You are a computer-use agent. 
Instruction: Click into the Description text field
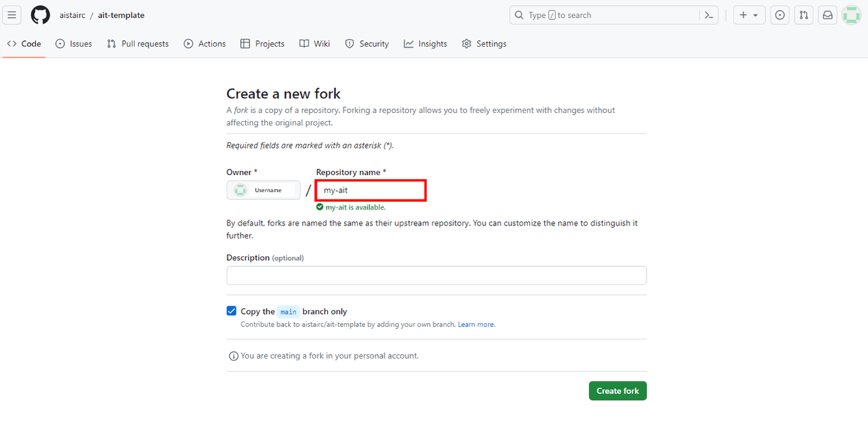point(436,276)
